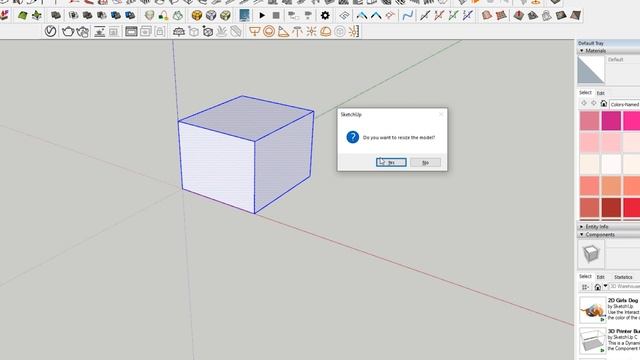The height and width of the screenshot is (360, 640).
Task: Click the brown draped surface icon
Action: point(487,16)
